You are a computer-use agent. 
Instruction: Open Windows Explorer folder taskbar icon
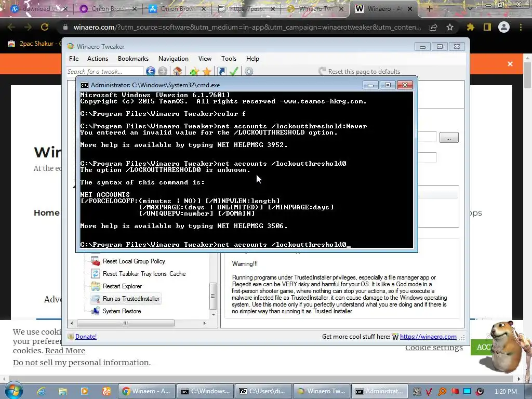click(x=63, y=391)
